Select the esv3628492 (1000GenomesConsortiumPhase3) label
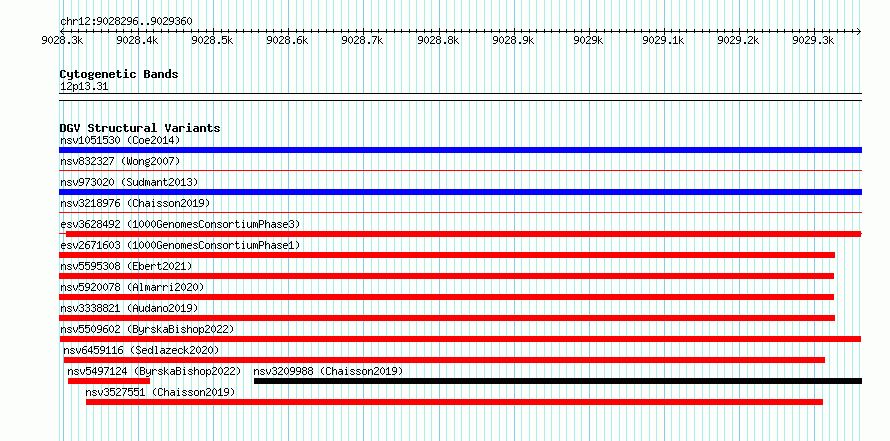The width and height of the screenshot is (890, 441). [x=180, y=224]
